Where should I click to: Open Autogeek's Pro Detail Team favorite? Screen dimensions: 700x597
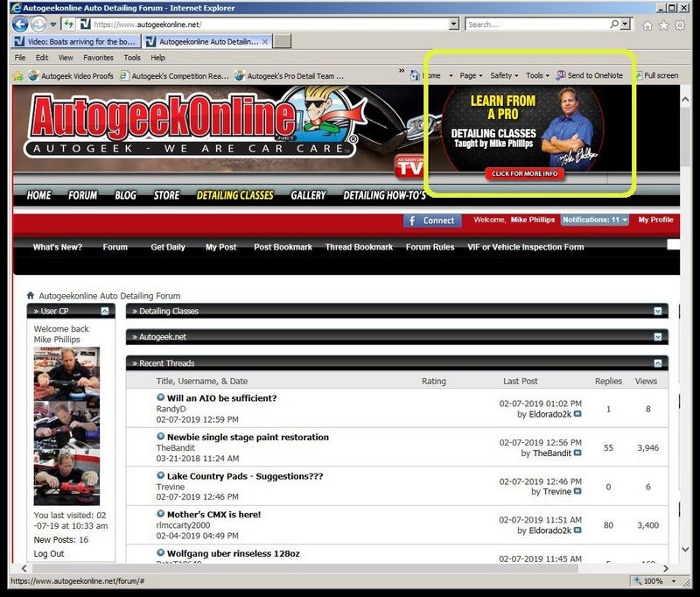click(290, 76)
